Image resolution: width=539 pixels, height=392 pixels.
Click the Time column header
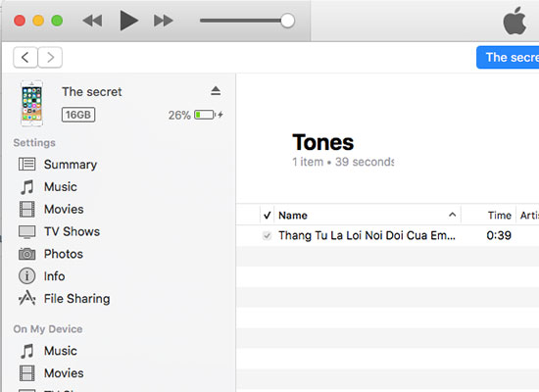pyautogui.click(x=499, y=216)
